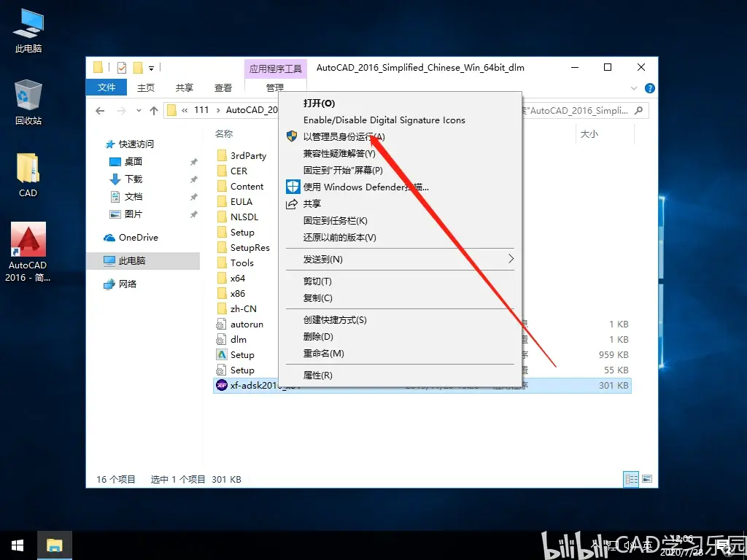Screen dimensions: 747x560
Task: Click the search magnifier icon
Action: pos(639,111)
